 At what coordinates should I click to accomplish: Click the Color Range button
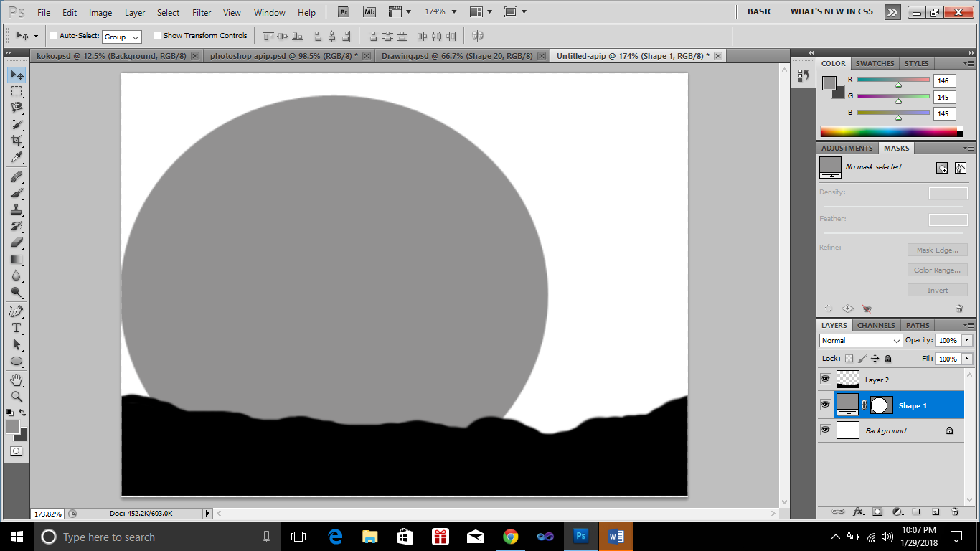point(937,270)
